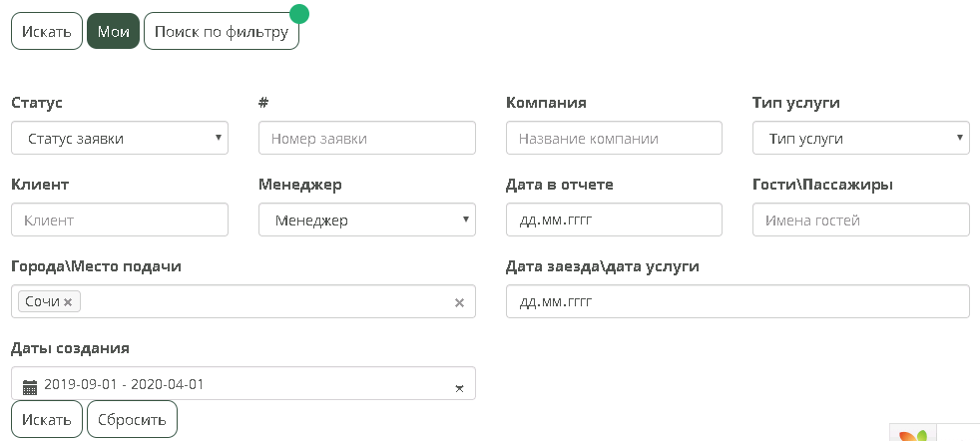The height and width of the screenshot is (441, 980).
Task: Clear all selections in Города\Место подачи field
Action: 459,302
